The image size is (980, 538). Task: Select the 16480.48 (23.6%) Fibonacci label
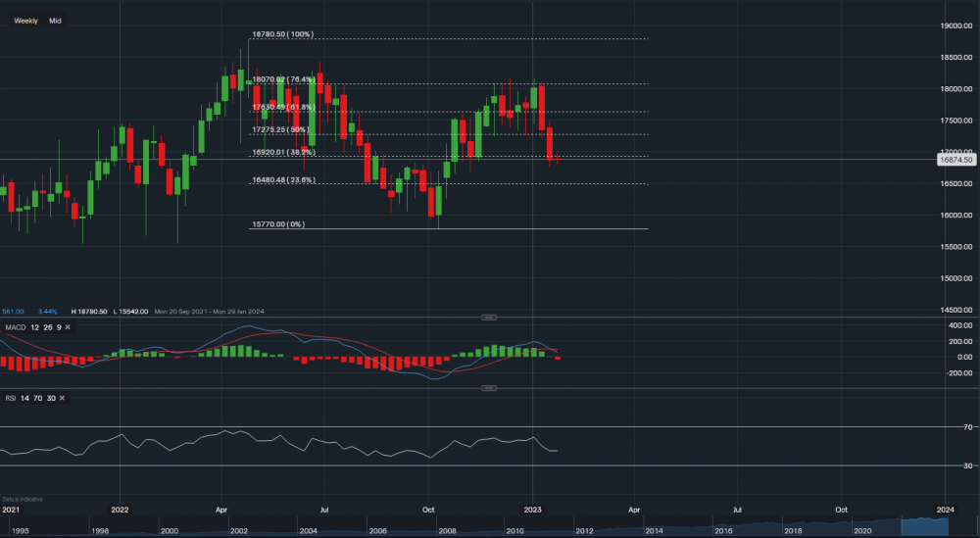(283, 180)
